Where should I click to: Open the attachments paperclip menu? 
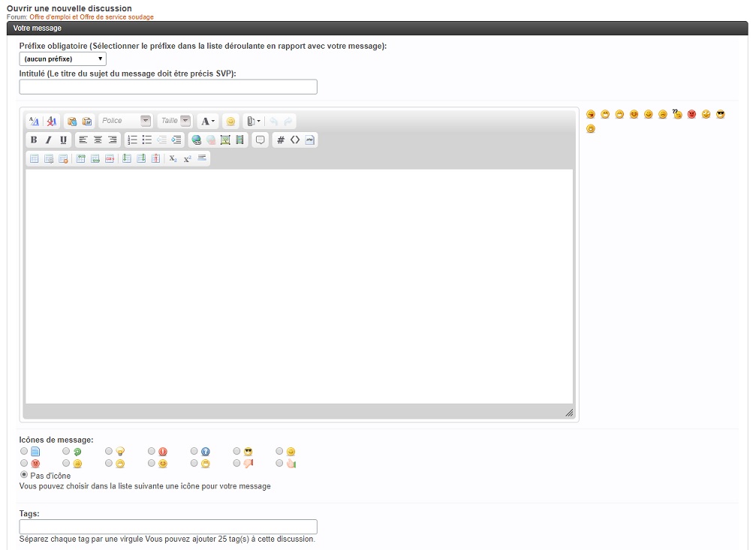click(x=254, y=121)
